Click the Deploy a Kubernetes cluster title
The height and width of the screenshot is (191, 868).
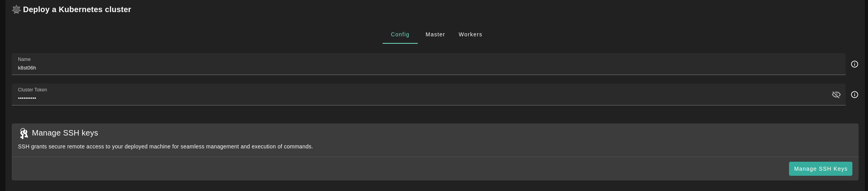click(77, 10)
